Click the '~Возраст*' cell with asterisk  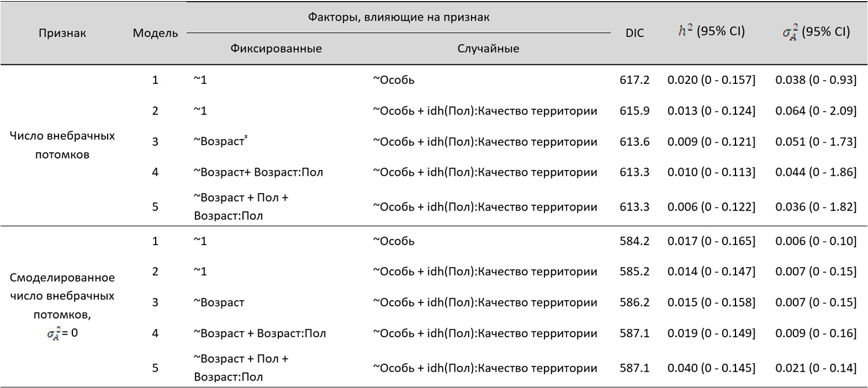[220, 142]
